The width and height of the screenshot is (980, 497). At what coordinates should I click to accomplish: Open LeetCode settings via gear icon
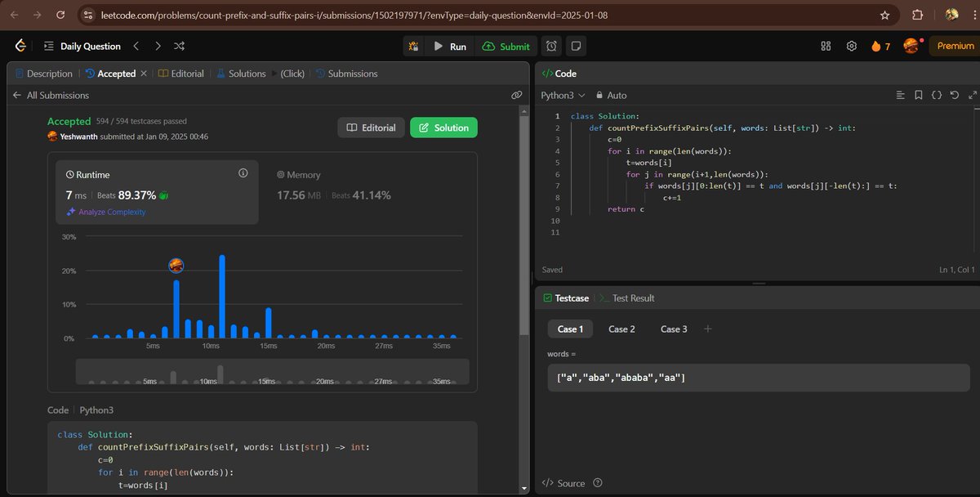(851, 47)
